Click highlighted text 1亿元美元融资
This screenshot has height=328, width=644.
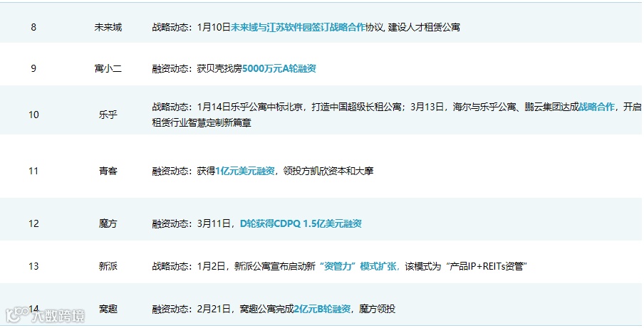click(245, 171)
